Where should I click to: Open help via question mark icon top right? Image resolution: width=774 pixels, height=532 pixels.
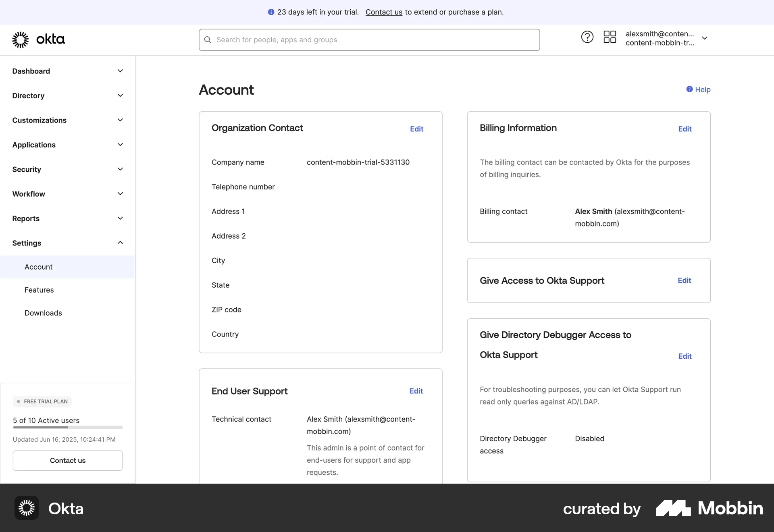point(587,37)
